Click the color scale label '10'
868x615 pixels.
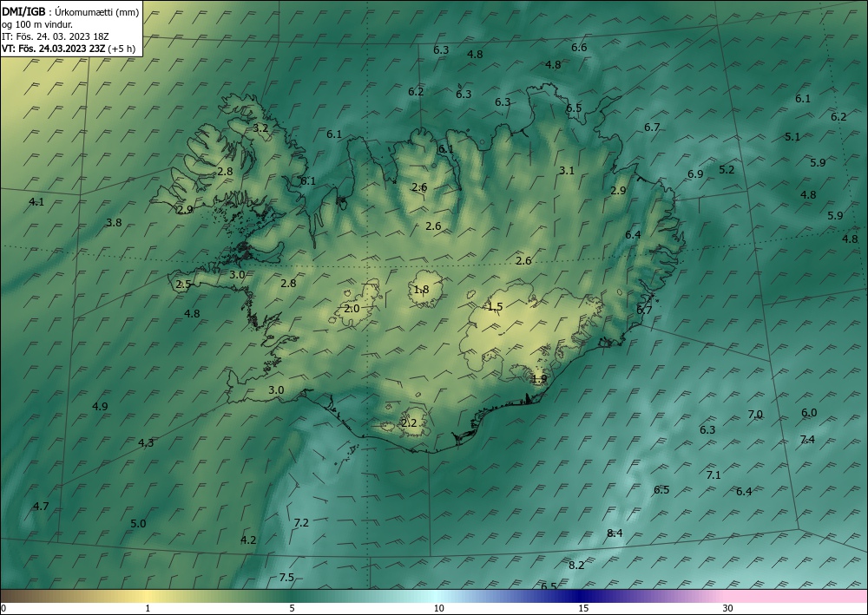pos(438,608)
